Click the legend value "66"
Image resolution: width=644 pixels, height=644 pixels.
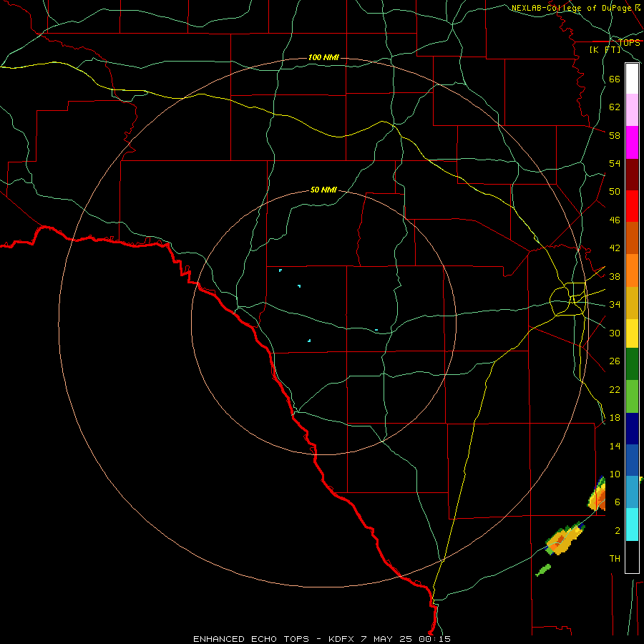(615, 79)
